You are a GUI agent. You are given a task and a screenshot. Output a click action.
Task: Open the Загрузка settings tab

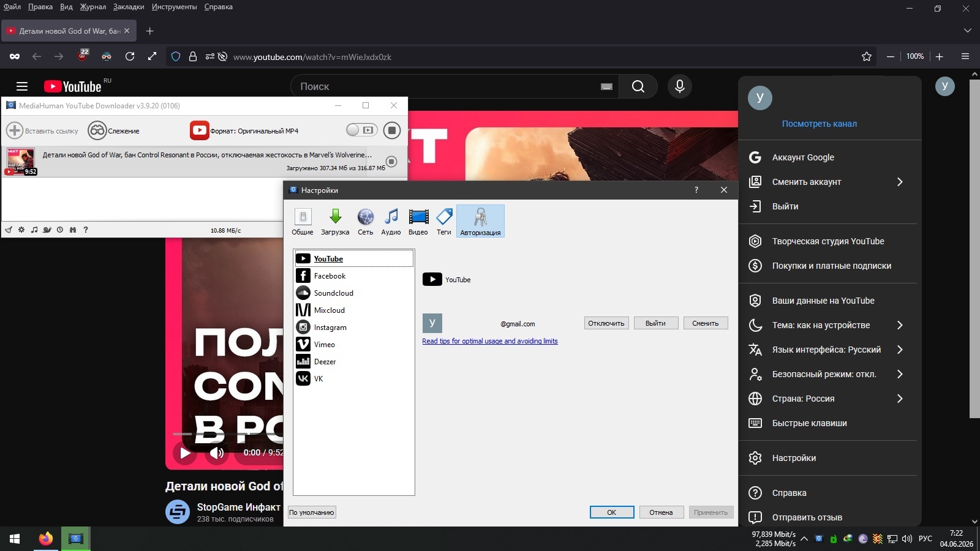point(335,221)
